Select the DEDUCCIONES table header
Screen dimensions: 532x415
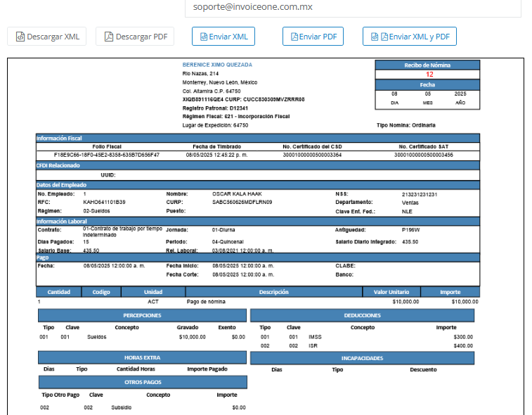pos(363,316)
